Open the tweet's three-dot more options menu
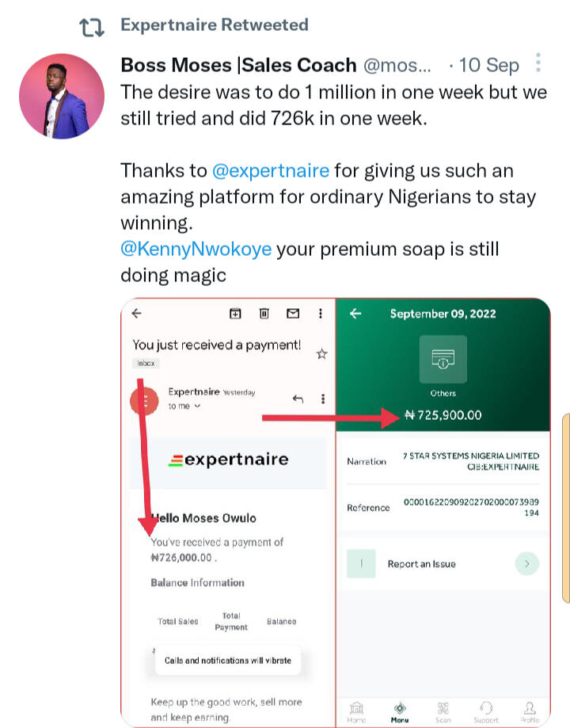Viewport: 570px width, 728px height. [539, 63]
